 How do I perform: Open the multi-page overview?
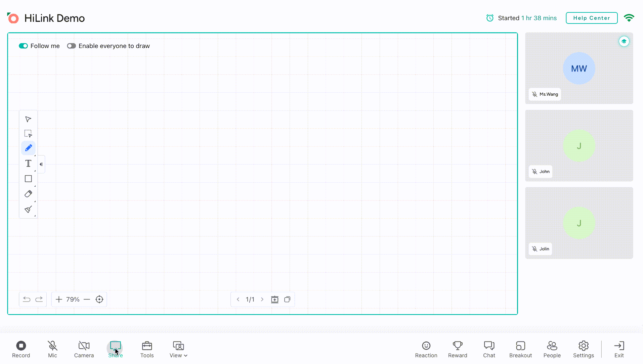point(287,299)
